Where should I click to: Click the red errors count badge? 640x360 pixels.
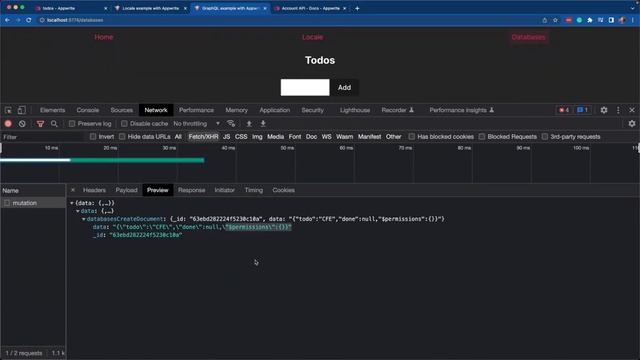pyautogui.click(x=564, y=110)
